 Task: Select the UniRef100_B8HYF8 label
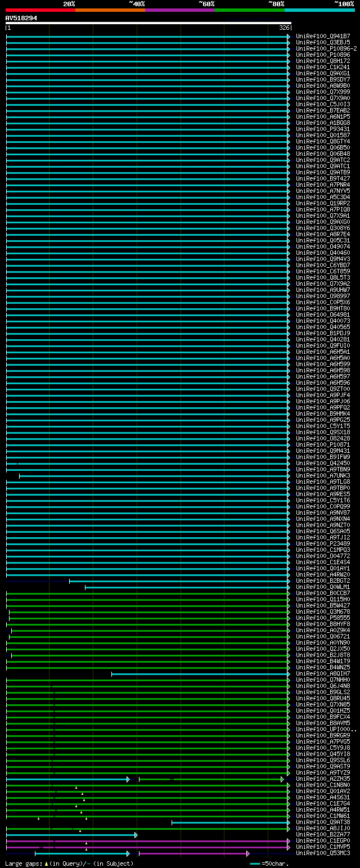pyautogui.click(x=323, y=624)
